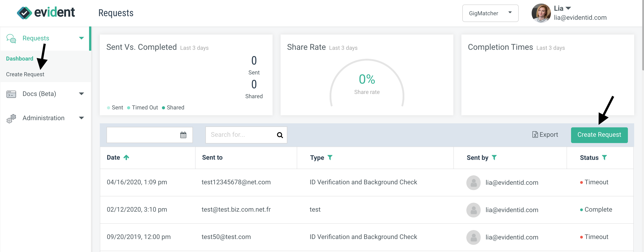Screen dimensions: 644x252
Task: Click the type cell reading test
Action: 315,210
